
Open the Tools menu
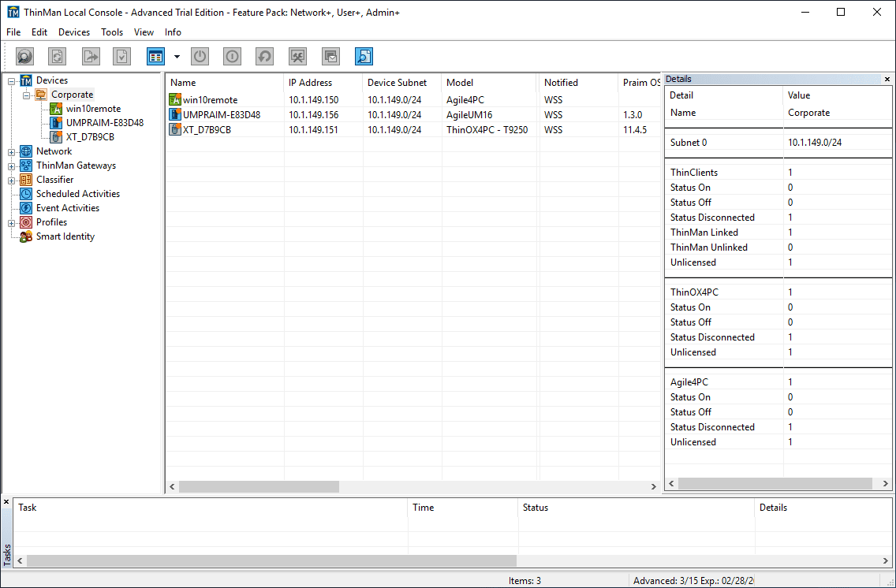(112, 32)
